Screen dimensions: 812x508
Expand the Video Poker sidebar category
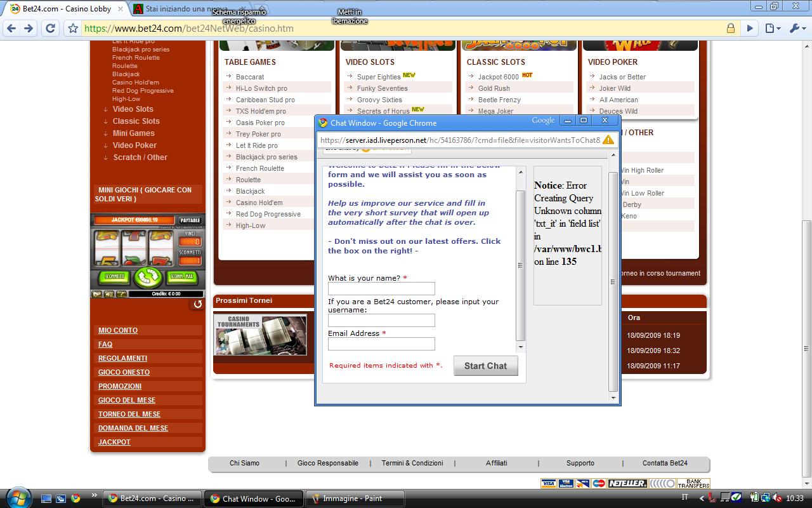pyautogui.click(x=134, y=145)
